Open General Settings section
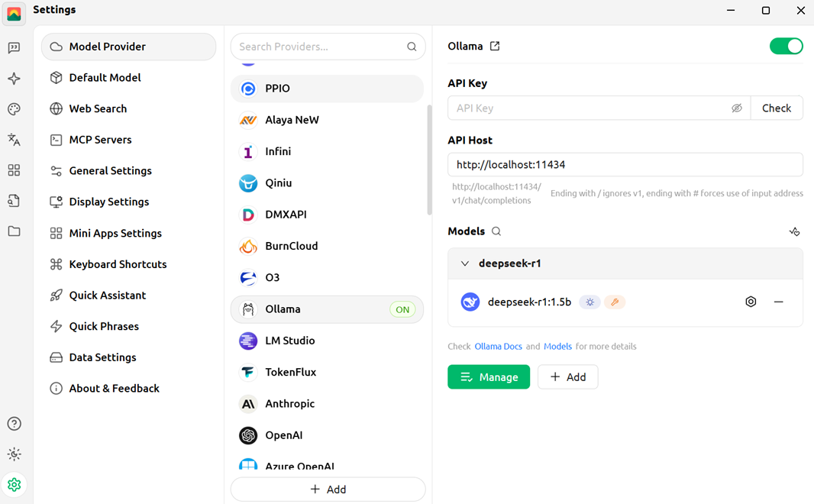The height and width of the screenshot is (504, 814). click(x=129, y=171)
